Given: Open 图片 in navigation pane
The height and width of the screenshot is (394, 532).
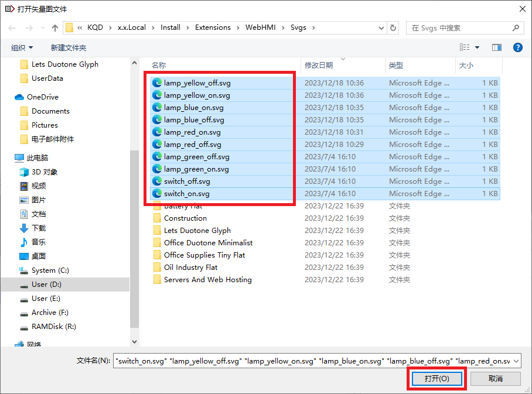Looking at the screenshot, I should tap(39, 200).
